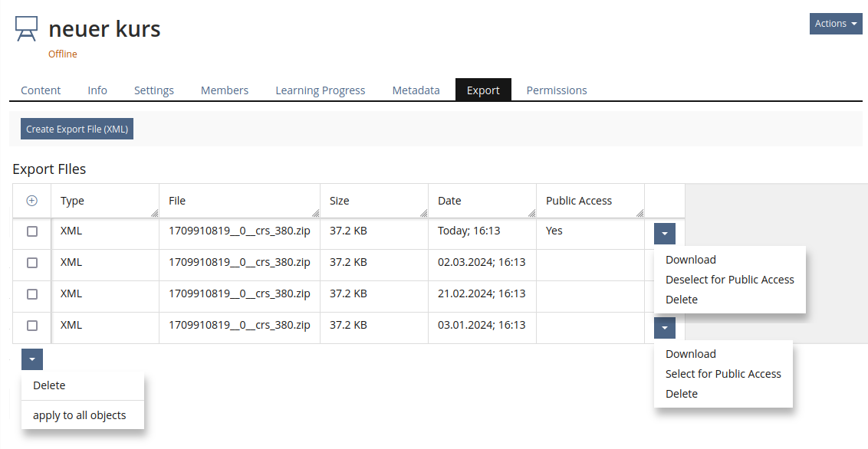Tick checkbox for 03.01.2024 export row

[32, 326]
